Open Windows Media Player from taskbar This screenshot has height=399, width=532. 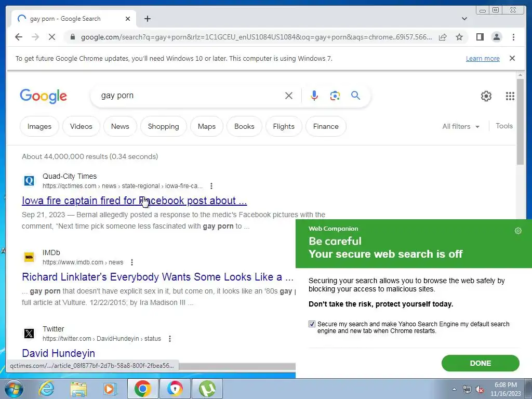pyautogui.click(x=110, y=389)
